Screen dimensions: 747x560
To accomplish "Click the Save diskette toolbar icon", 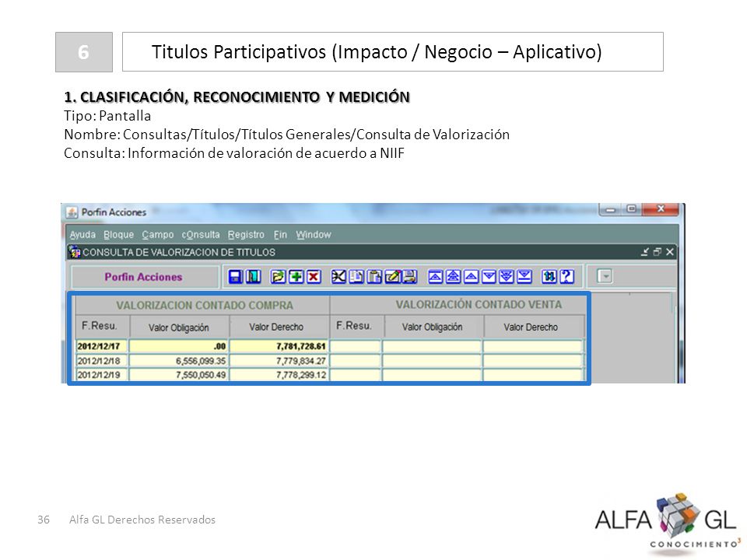I will [x=236, y=277].
